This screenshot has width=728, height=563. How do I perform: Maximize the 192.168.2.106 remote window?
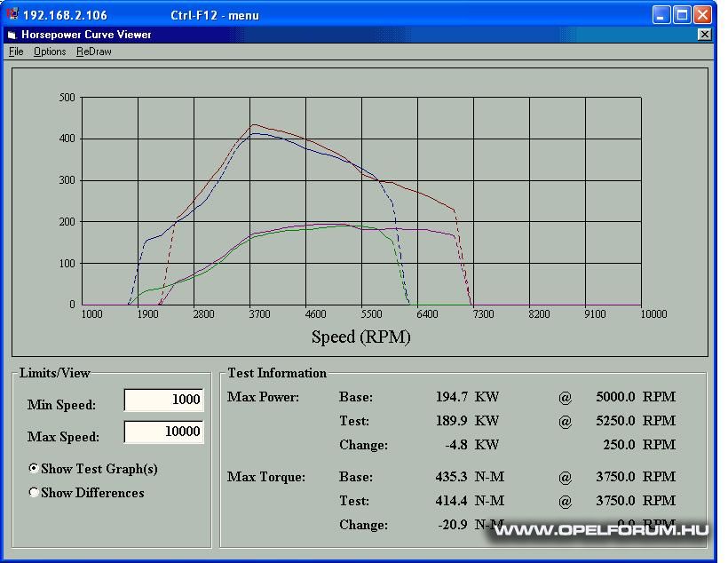(682, 15)
